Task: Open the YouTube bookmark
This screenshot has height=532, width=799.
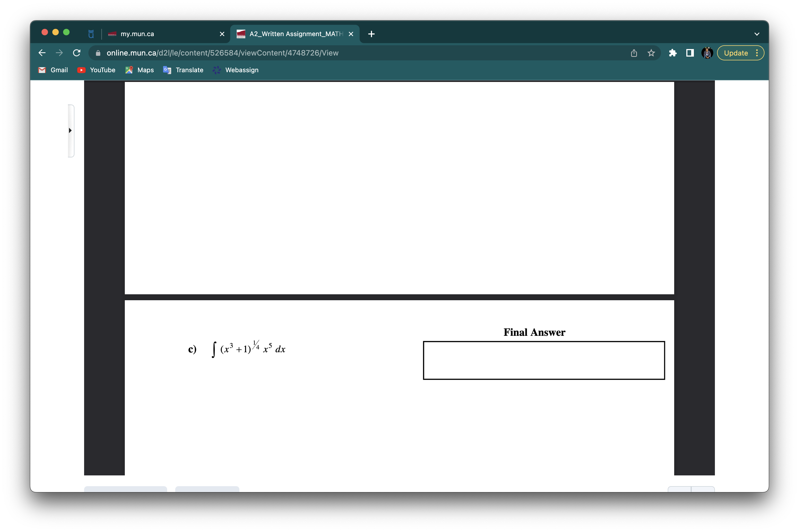Action: (x=96, y=70)
